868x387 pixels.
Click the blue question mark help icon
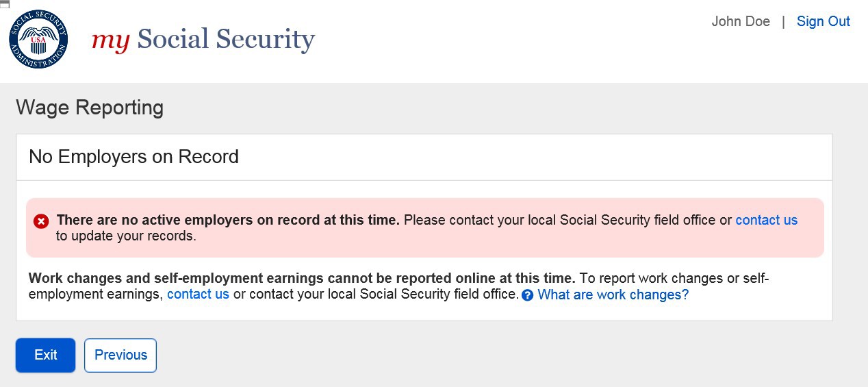527,295
